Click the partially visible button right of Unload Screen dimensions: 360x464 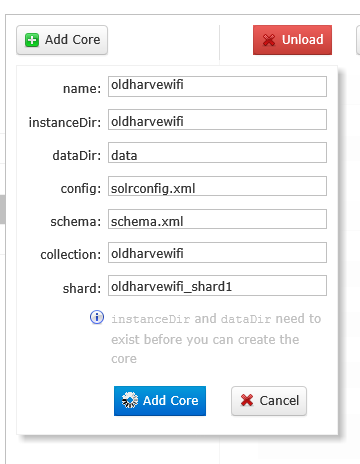[x=358, y=40]
